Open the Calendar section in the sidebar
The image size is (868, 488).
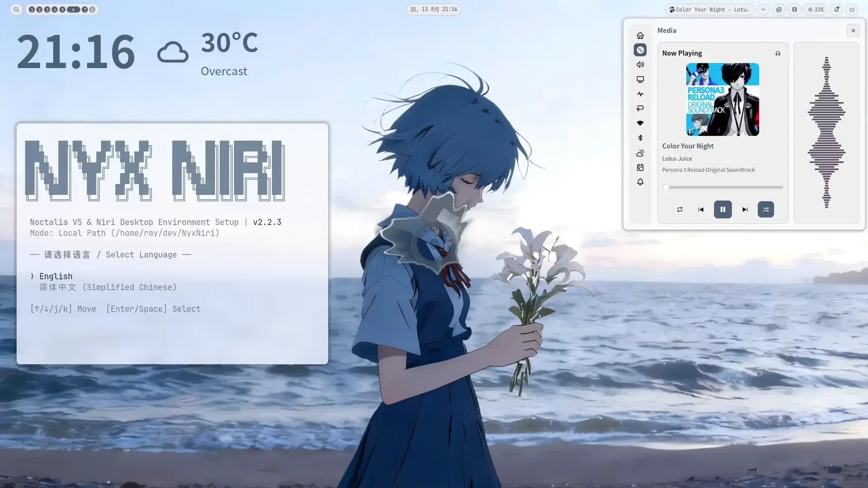point(640,167)
